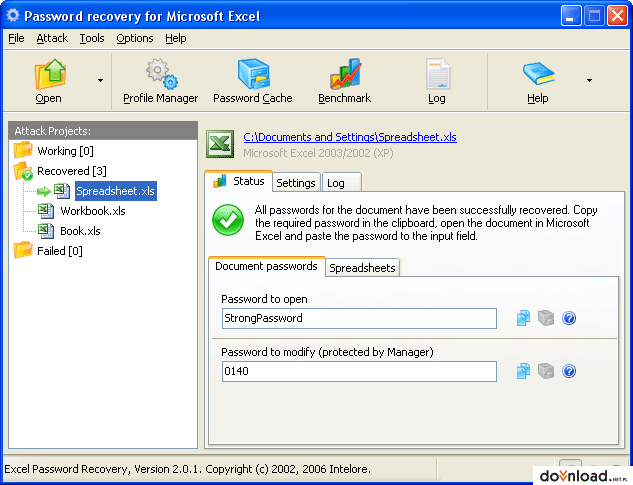633x485 pixels.
Task: Click the Failed folder icon
Action: (x=23, y=250)
